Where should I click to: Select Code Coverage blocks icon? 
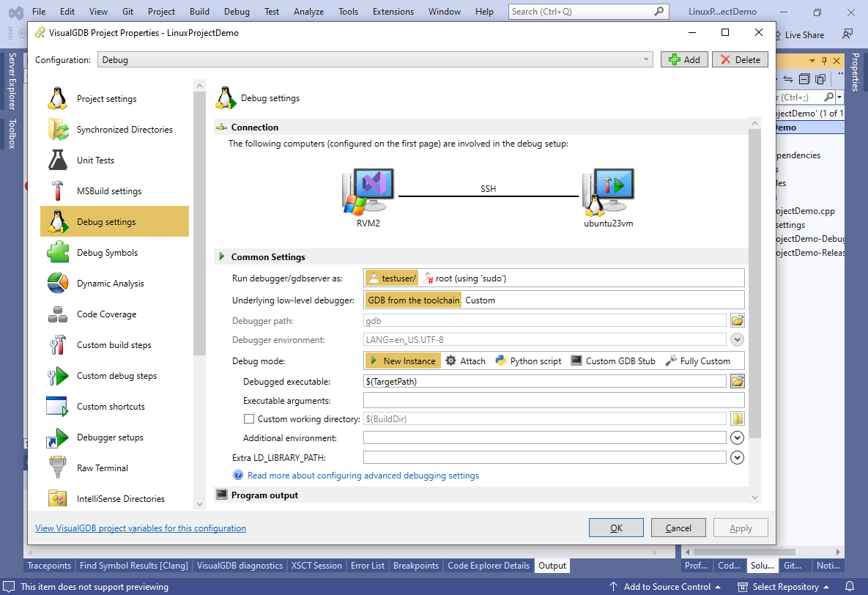tap(58, 314)
